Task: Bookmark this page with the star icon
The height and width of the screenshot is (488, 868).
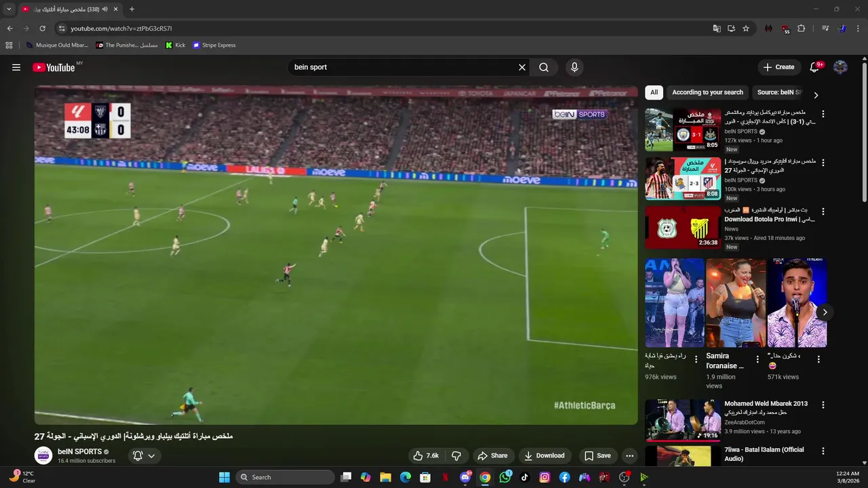Action: pos(746,28)
